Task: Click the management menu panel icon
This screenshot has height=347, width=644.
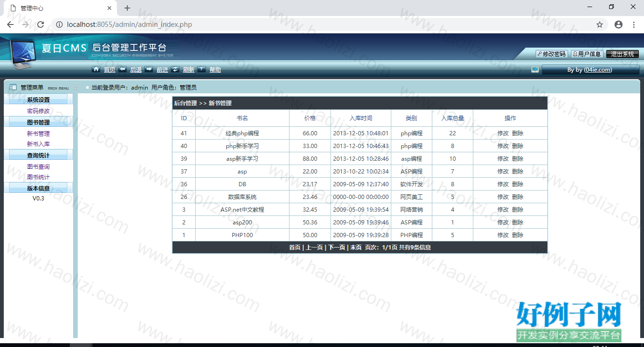Action: click(13, 88)
